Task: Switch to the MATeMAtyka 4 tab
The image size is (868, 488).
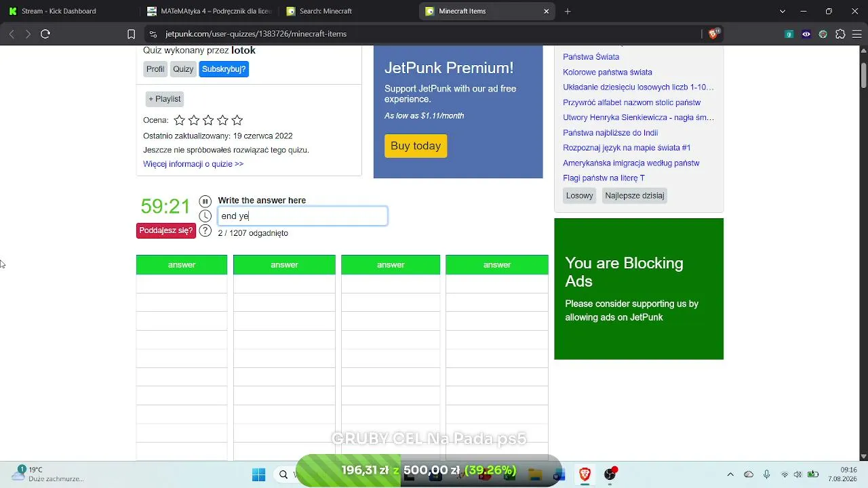Action: (210, 11)
